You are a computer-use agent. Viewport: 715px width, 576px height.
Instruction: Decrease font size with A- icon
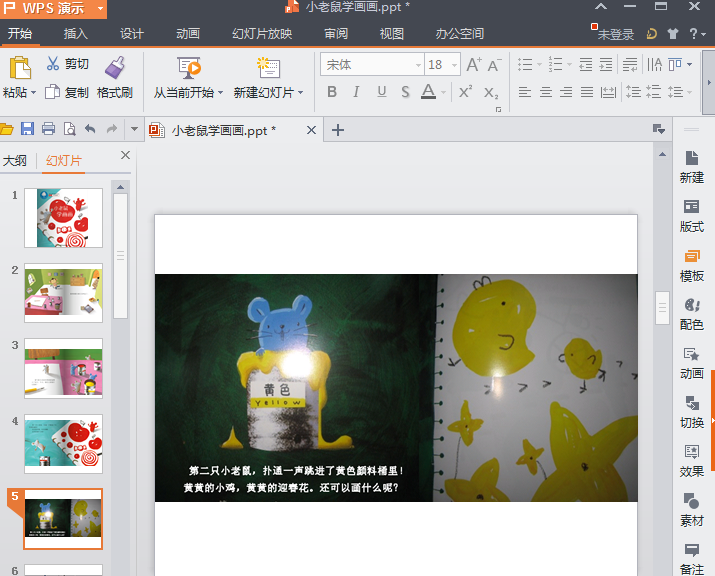point(494,65)
